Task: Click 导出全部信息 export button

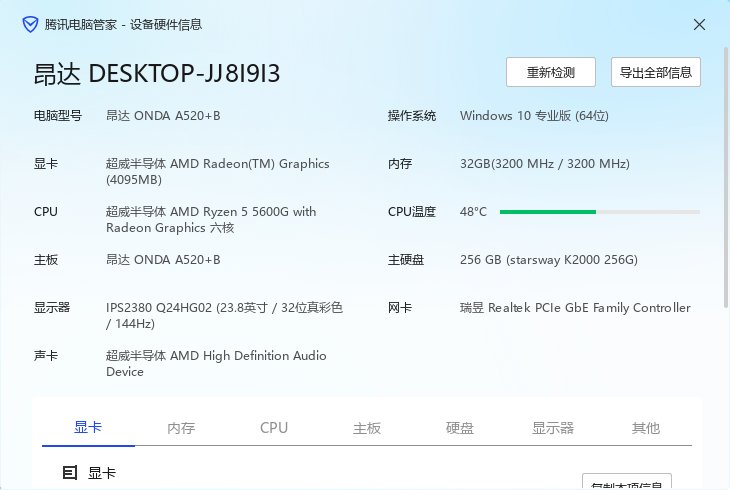Action: [x=656, y=72]
